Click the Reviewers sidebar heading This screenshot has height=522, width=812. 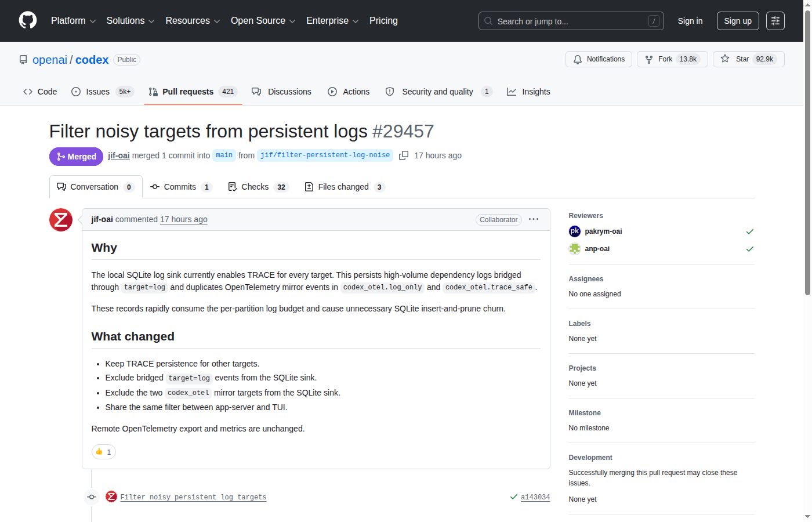[586, 216]
